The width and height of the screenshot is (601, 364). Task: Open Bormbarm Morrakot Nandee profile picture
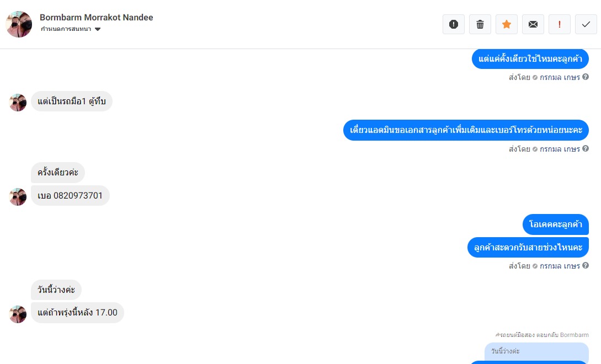tap(19, 24)
